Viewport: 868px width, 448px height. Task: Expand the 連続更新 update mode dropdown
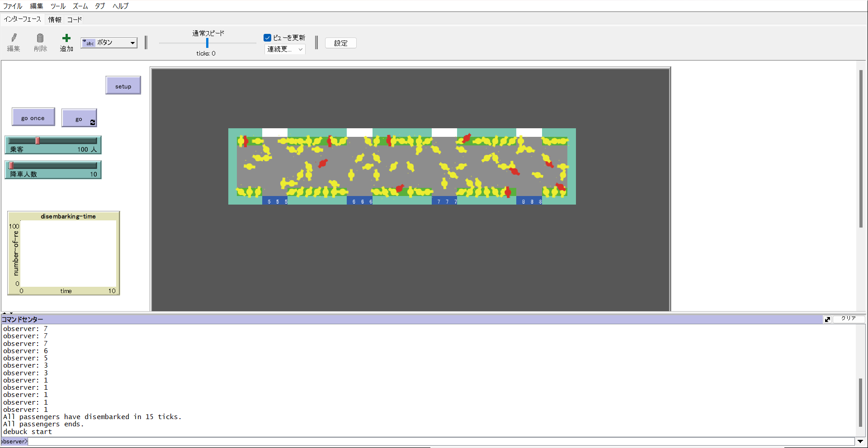285,49
